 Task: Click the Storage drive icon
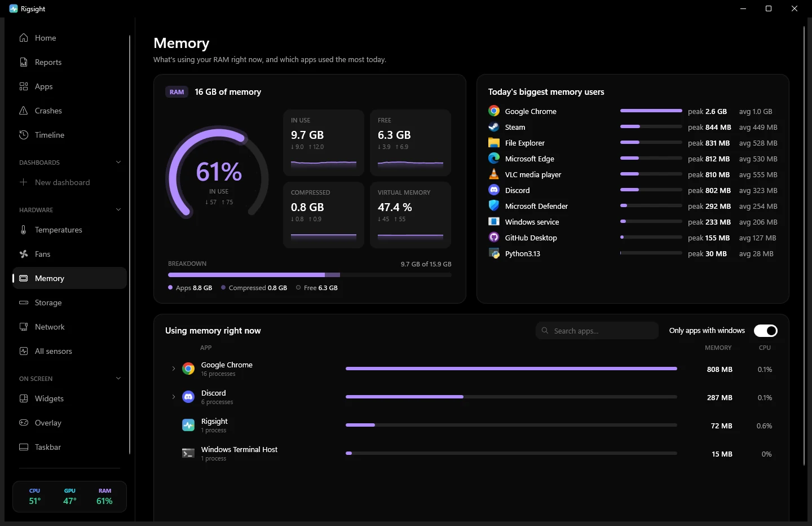coord(24,303)
